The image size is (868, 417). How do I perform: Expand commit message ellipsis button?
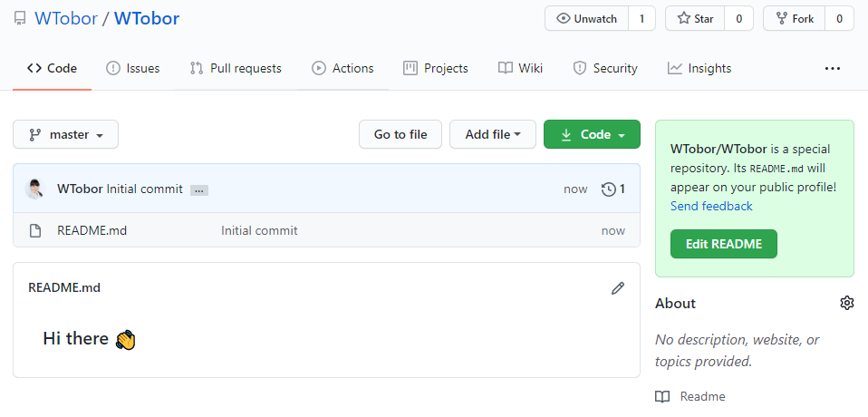click(199, 190)
